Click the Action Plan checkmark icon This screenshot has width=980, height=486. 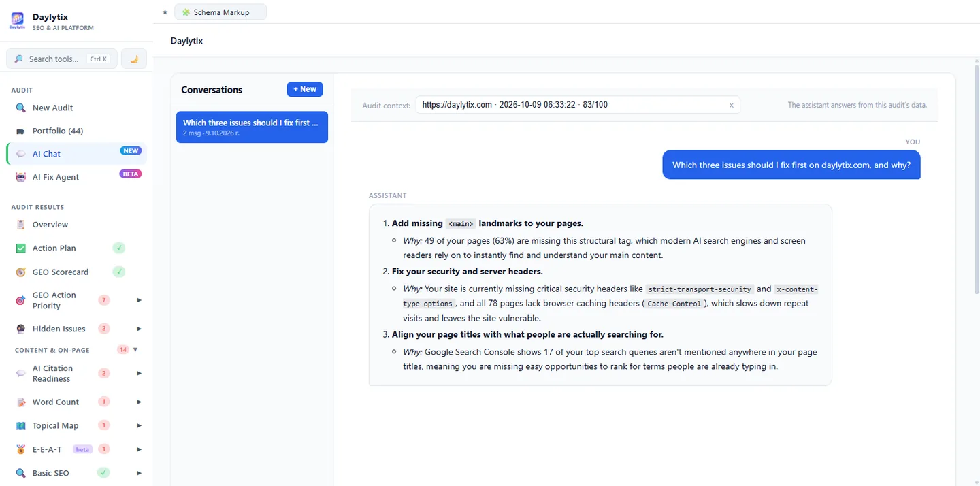point(20,248)
